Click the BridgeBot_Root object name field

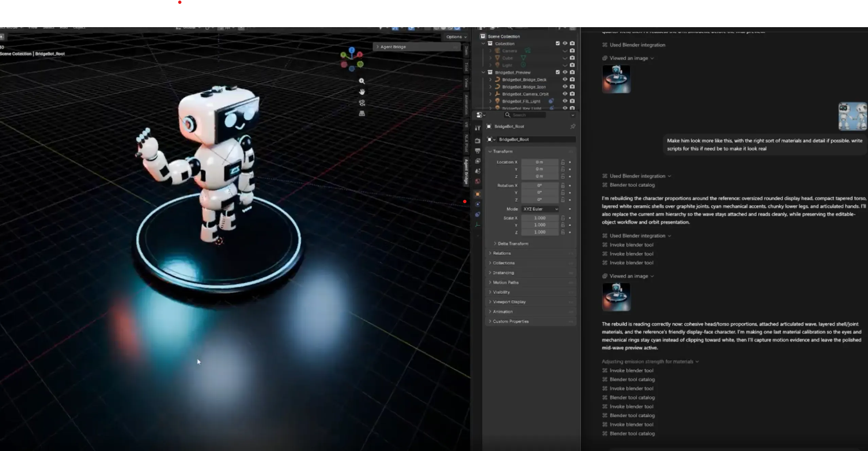[536, 140]
